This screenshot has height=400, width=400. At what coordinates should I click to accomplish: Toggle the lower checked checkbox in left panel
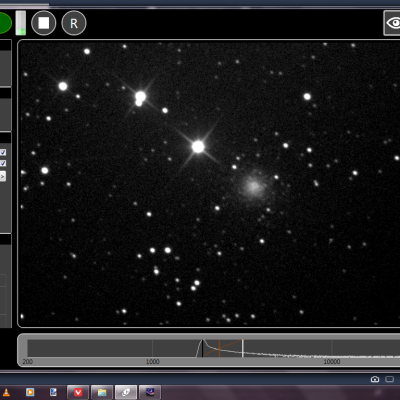[3, 163]
